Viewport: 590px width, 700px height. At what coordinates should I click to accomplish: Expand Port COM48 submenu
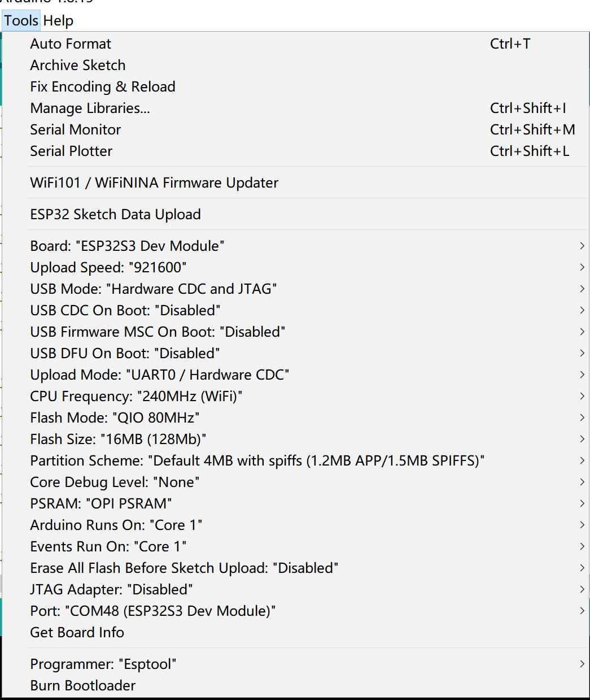295,611
